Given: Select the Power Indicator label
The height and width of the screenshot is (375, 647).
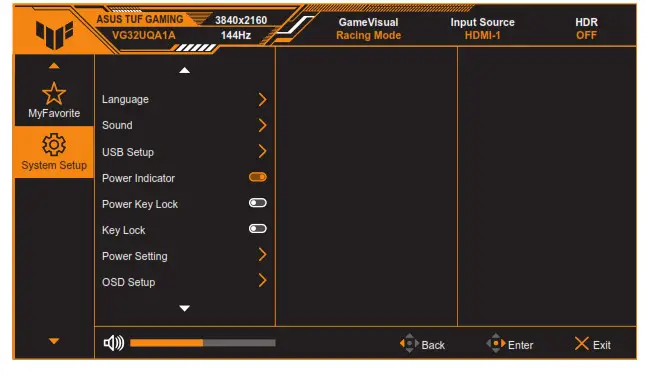Looking at the screenshot, I should click(139, 178).
